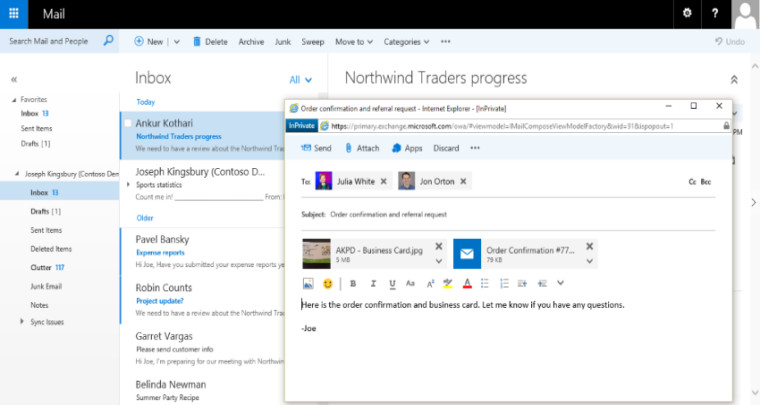Archive the selected message
The image size is (760, 405).
click(251, 42)
